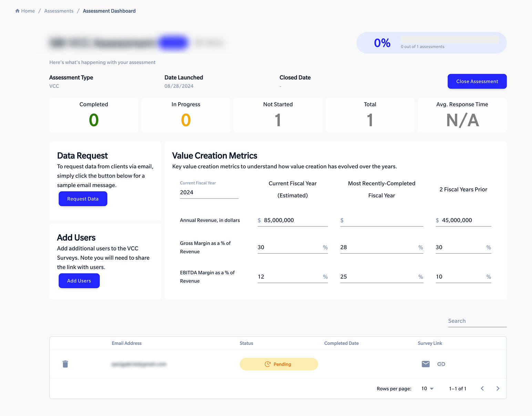Screen dimensions: 532x416
Task: Edit estimated EBITDA Margin value 12
Action: [293, 277]
